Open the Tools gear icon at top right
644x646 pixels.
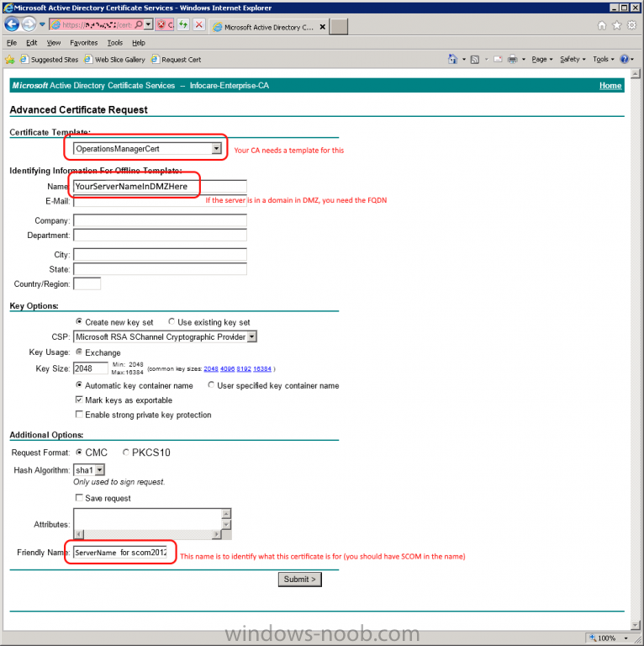point(631,25)
